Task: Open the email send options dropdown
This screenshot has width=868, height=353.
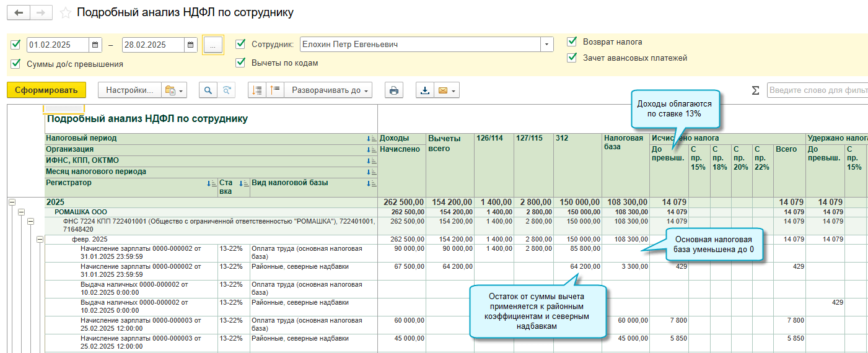Action: (x=455, y=91)
